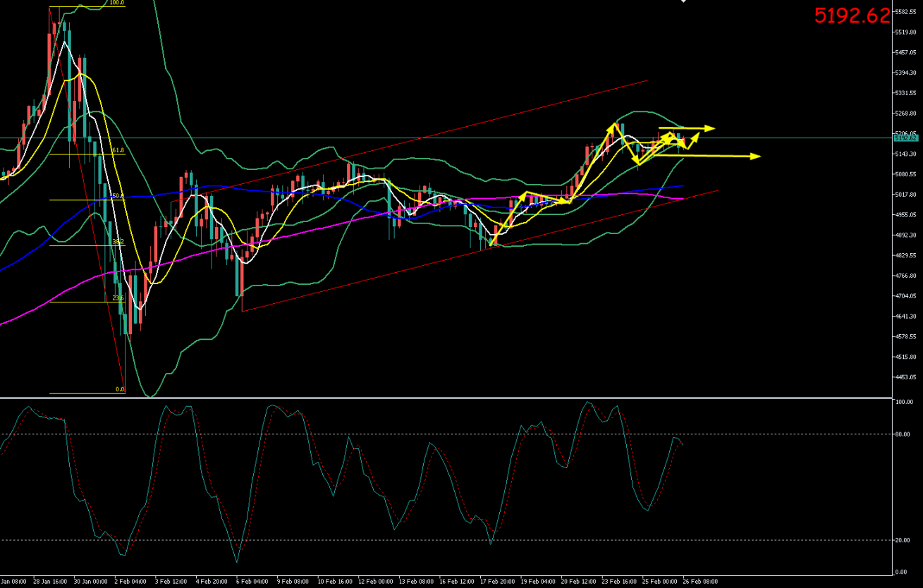
Task: Click the 5582.55 price axis label
Action: 905,12
